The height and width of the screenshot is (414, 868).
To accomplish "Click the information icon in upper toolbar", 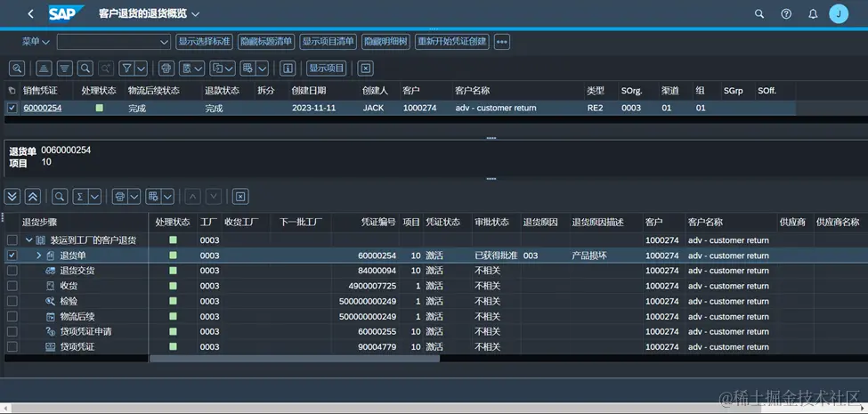I will pyautogui.click(x=288, y=68).
